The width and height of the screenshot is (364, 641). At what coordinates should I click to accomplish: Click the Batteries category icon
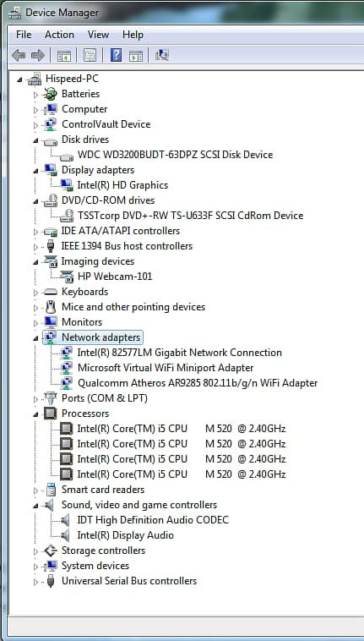[50, 94]
